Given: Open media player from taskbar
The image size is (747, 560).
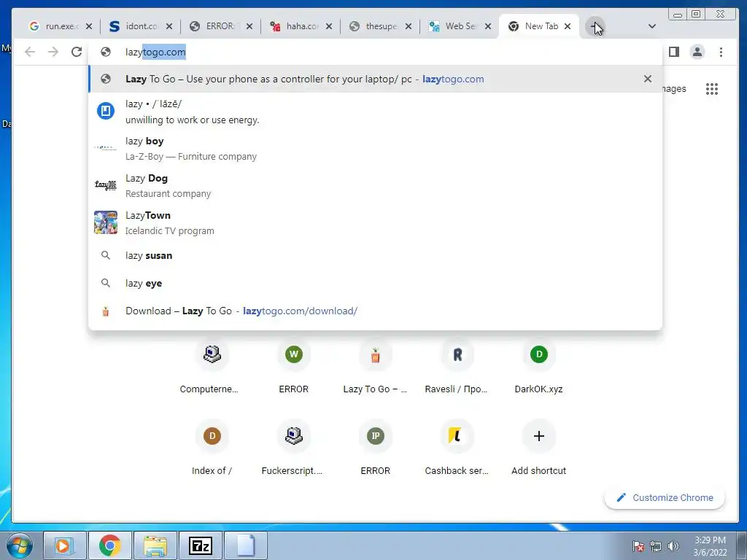Looking at the screenshot, I should (x=65, y=545).
